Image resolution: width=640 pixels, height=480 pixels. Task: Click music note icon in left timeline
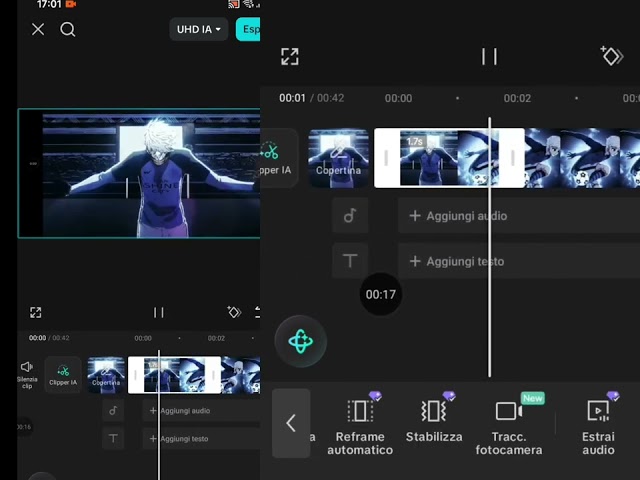coord(113,411)
